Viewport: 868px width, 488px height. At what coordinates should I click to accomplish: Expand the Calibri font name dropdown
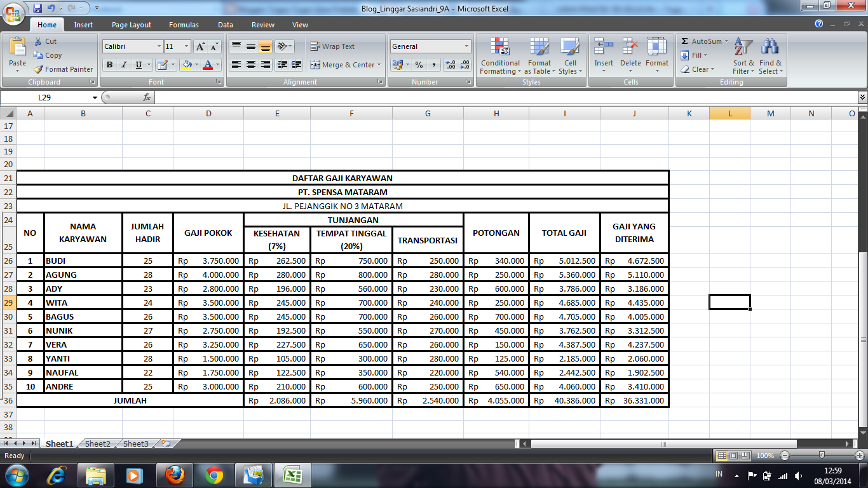coord(159,46)
